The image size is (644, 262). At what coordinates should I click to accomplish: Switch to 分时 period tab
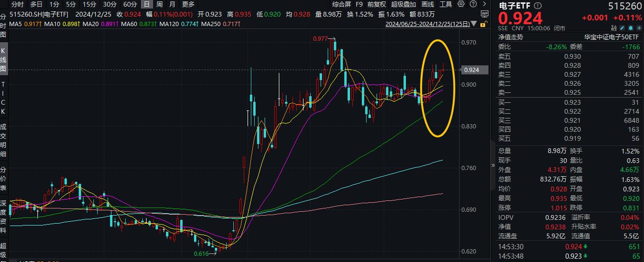click(x=17, y=4)
